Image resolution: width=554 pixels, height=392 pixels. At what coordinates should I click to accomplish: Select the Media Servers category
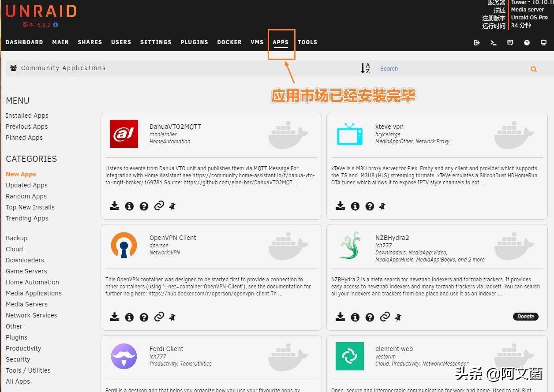tap(26, 304)
